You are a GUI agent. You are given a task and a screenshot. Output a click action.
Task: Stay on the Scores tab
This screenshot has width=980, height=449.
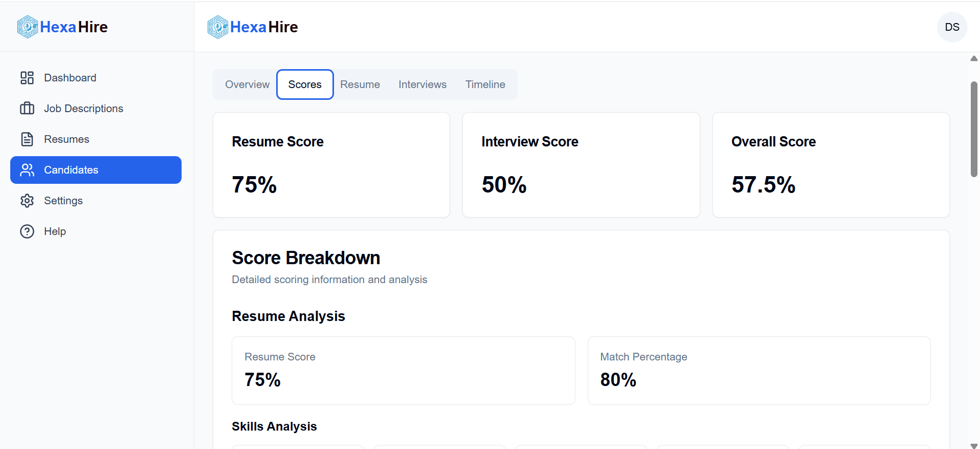[304, 84]
